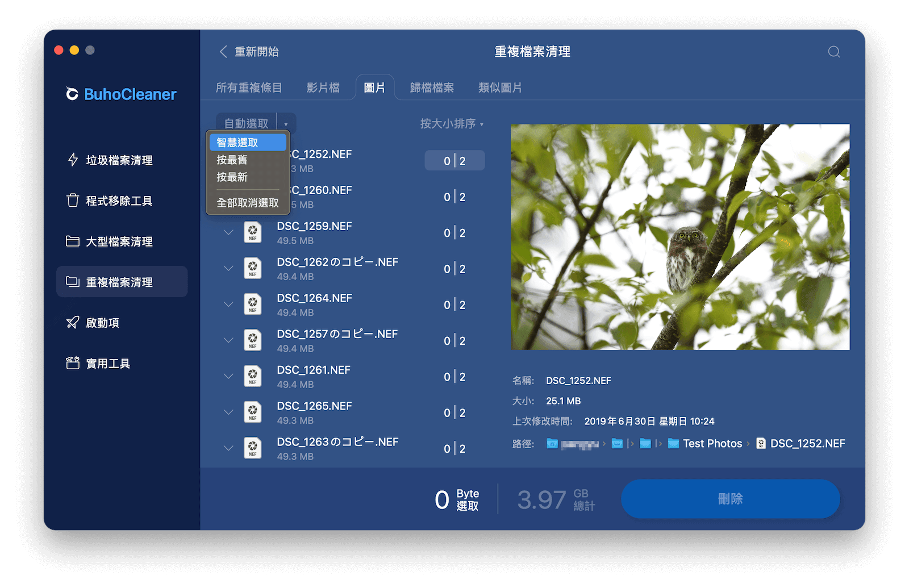The height and width of the screenshot is (588, 909).
Task: Open 垃圾檔案清理 from the sidebar
Action: pyautogui.click(x=119, y=160)
